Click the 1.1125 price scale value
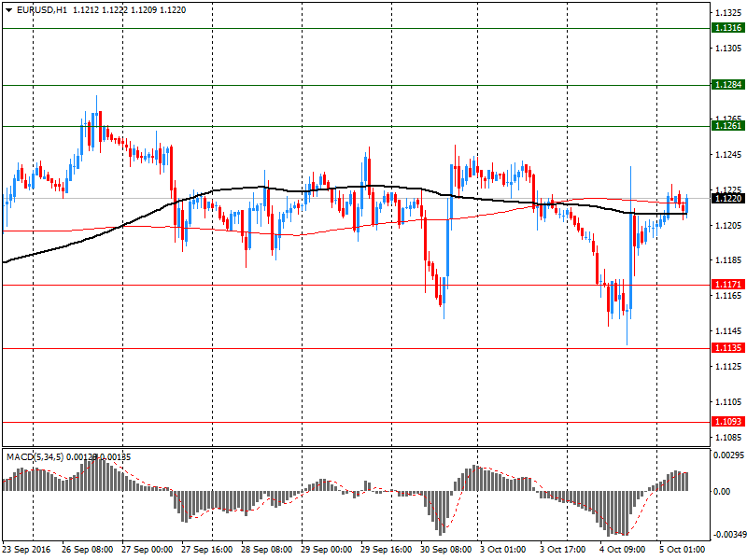 click(x=728, y=367)
